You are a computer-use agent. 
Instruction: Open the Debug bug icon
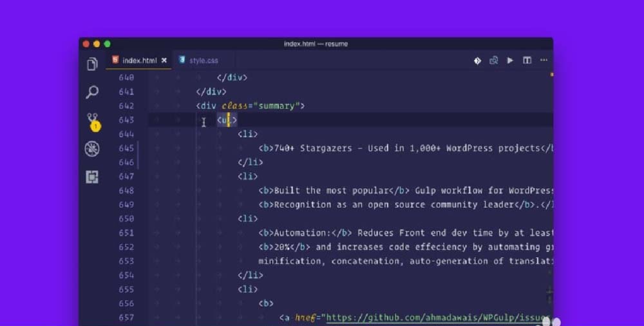click(x=92, y=149)
